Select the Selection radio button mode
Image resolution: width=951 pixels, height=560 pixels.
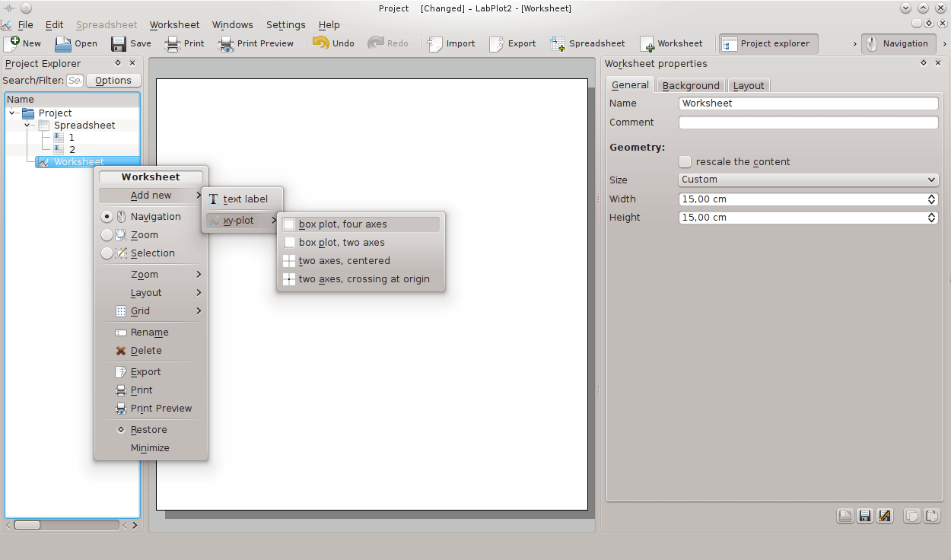[107, 253]
